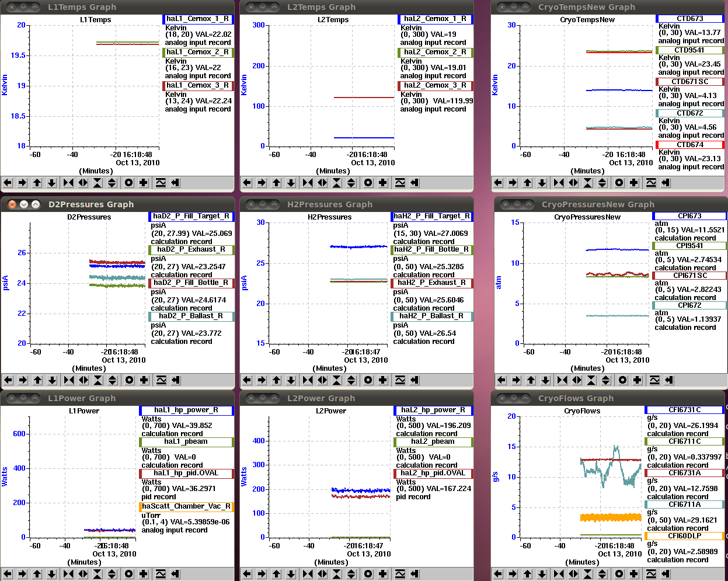Select the CFI6731C legend curve

(x=685, y=410)
